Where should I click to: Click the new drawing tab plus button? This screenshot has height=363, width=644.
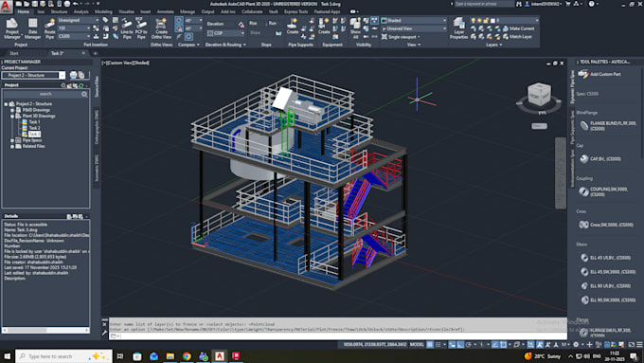tap(96, 53)
